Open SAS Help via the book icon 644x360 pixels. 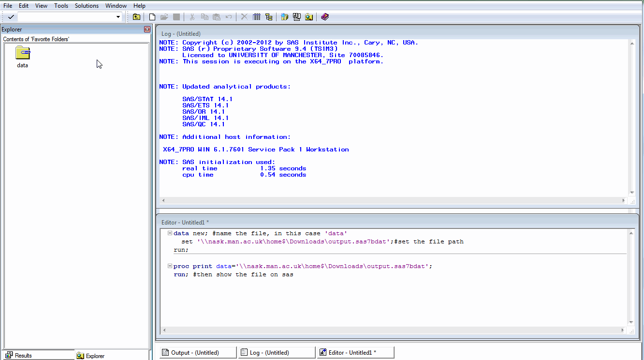[325, 16]
